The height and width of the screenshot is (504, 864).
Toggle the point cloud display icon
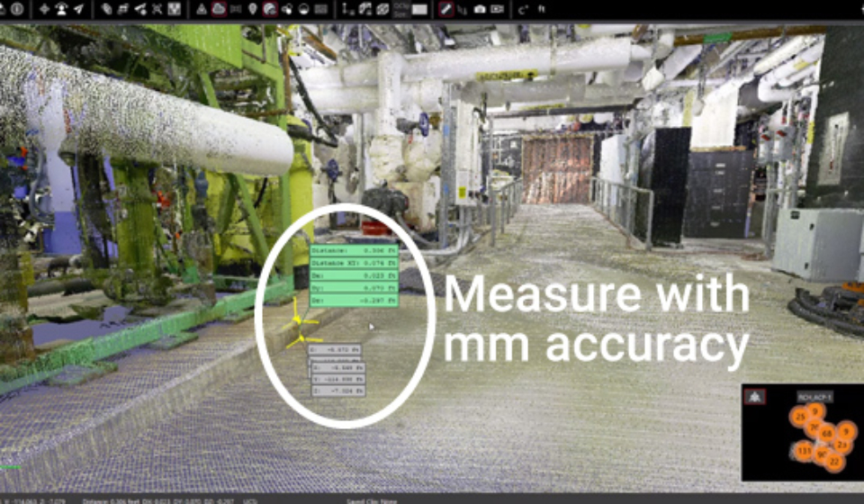(x=219, y=9)
